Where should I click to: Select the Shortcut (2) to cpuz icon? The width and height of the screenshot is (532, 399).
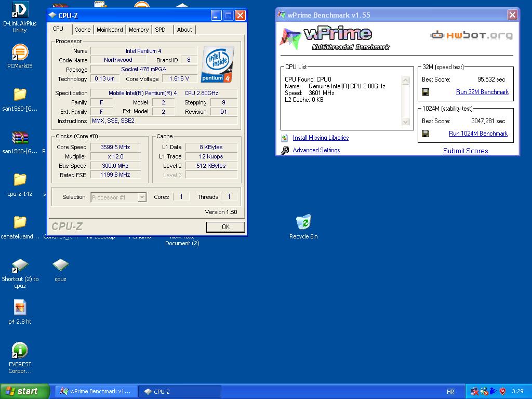20,265
